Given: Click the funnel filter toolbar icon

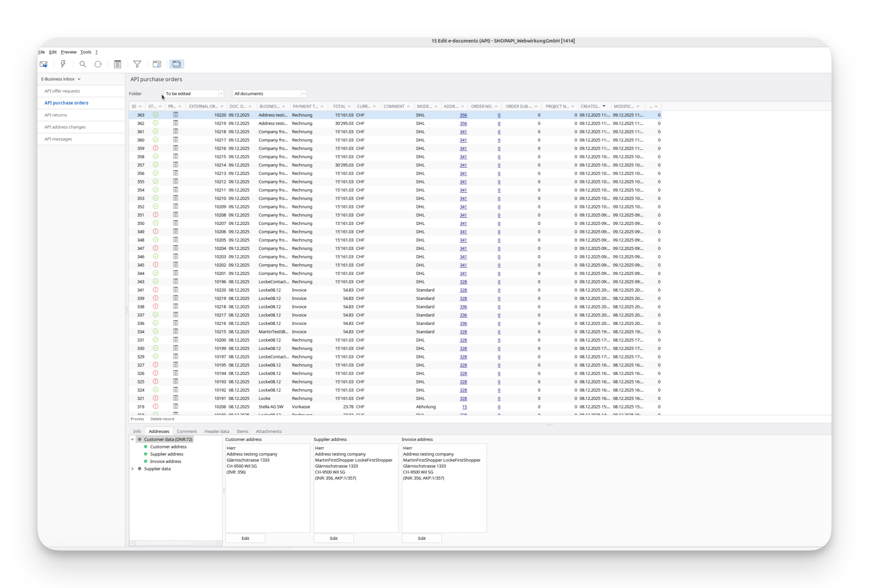Looking at the screenshot, I should click(x=137, y=64).
